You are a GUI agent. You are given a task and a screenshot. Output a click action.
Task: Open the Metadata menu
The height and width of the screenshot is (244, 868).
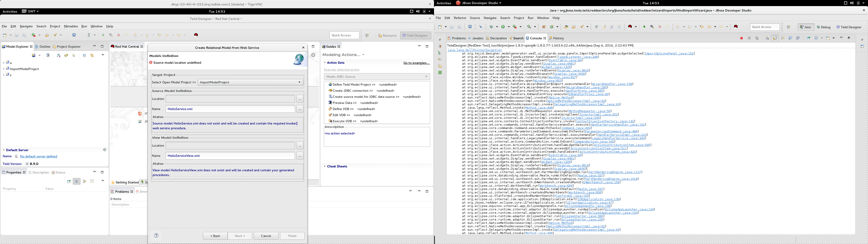[x=71, y=26]
